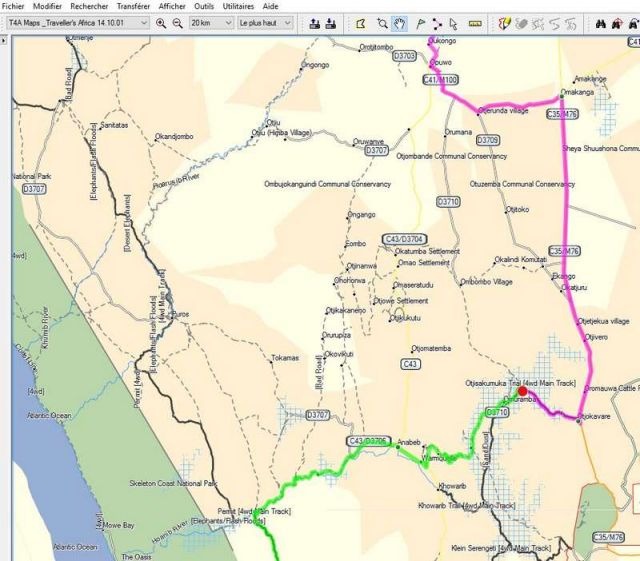Click the Khowarib place label
Image resolution: width=640 pixels, height=561 pixels.
click(452, 486)
